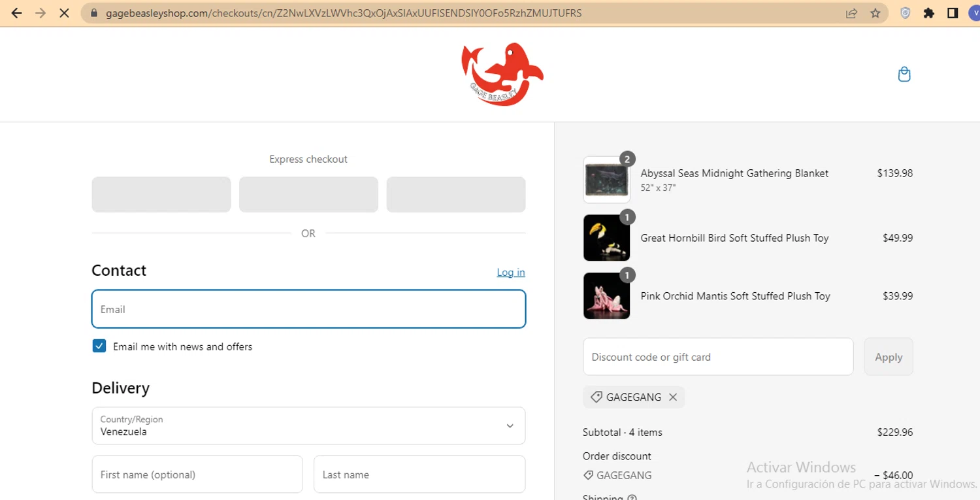This screenshot has width=980, height=500.
Task: Focus the Email input field
Action: pyautogui.click(x=308, y=309)
